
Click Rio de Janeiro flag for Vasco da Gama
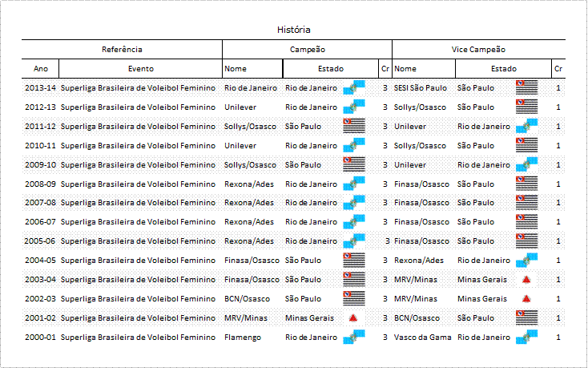[x=526, y=337]
